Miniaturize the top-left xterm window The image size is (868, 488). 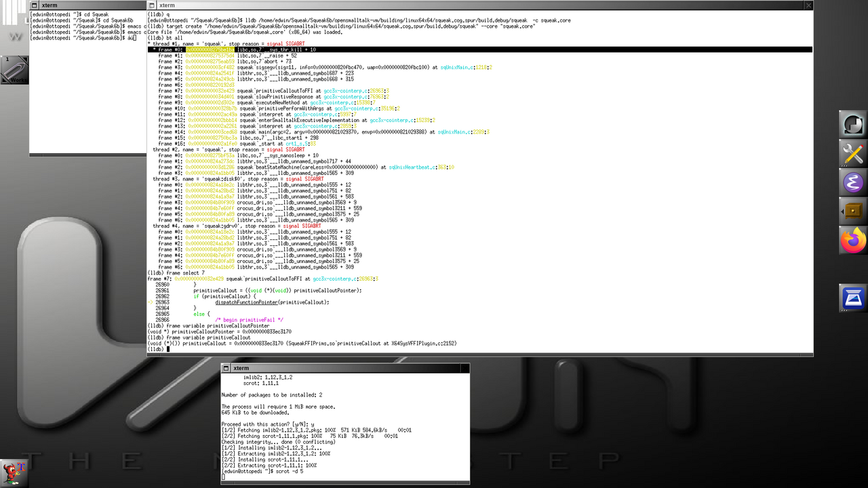pos(35,5)
